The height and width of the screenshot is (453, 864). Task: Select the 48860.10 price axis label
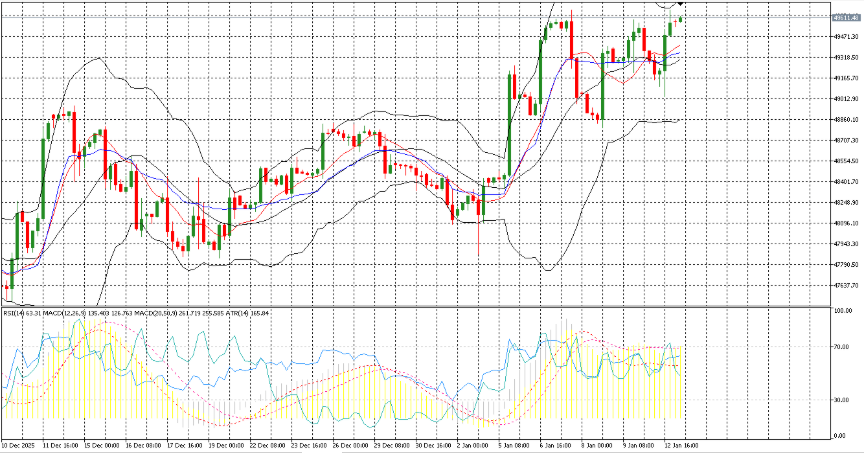tap(845, 120)
